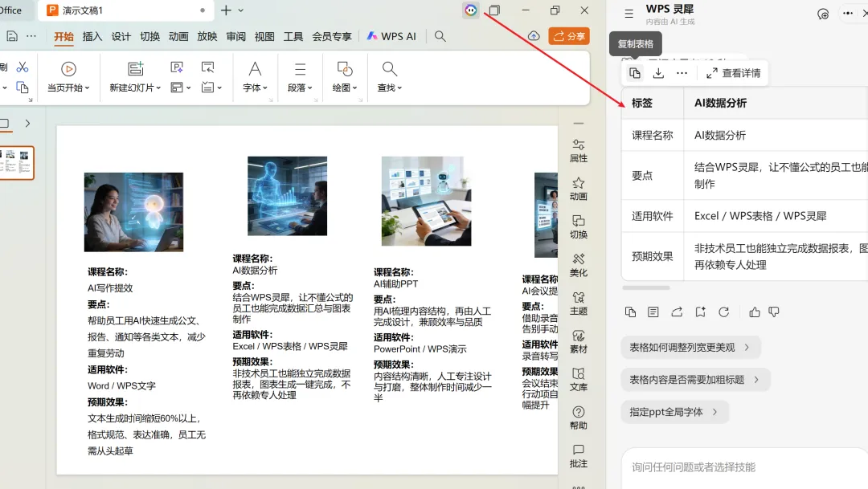The width and height of the screenshot is (868, 489).
Task: Start a new chat in WPS Lingxi
Action: point(823,14)
